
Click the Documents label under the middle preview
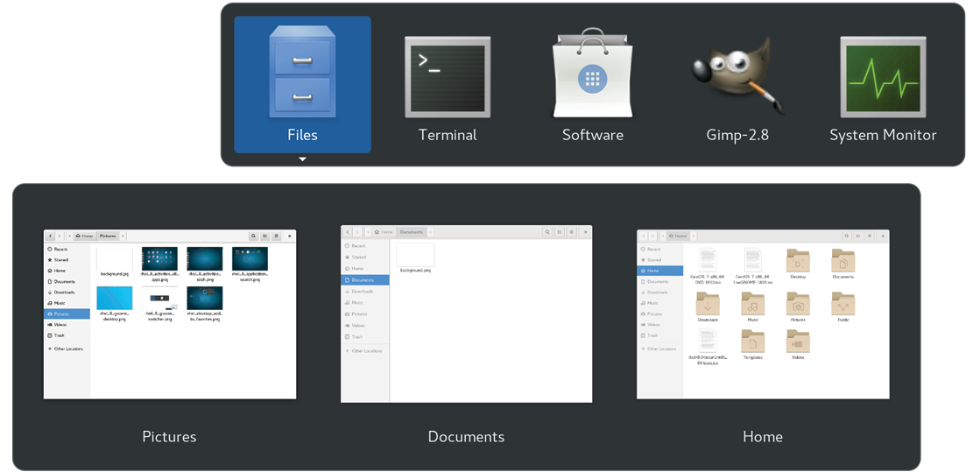coord(466,436)
